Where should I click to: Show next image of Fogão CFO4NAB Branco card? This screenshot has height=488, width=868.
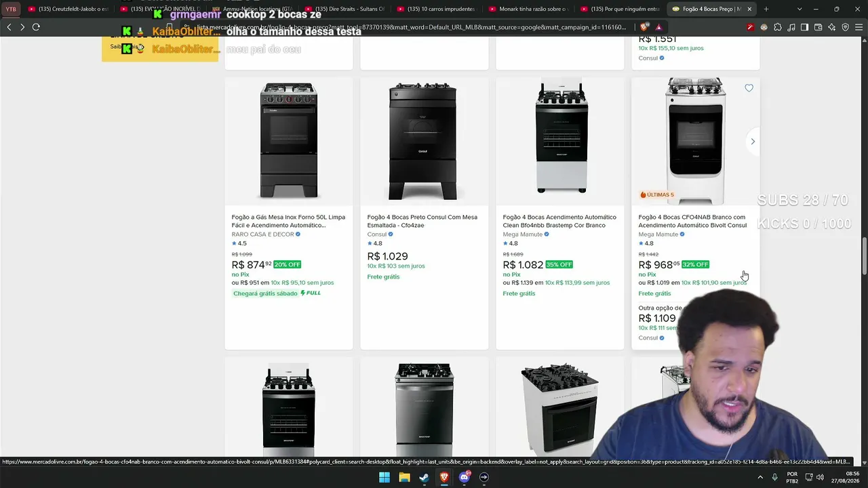click(752, 142)
